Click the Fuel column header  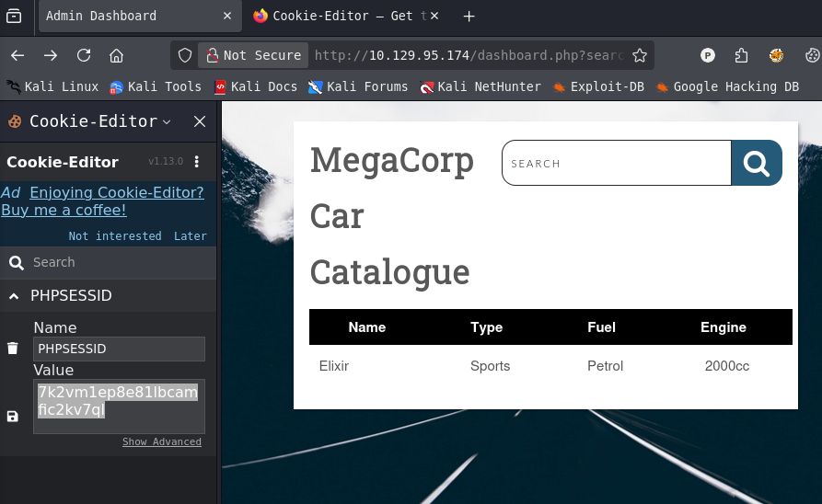pos(601,327)
